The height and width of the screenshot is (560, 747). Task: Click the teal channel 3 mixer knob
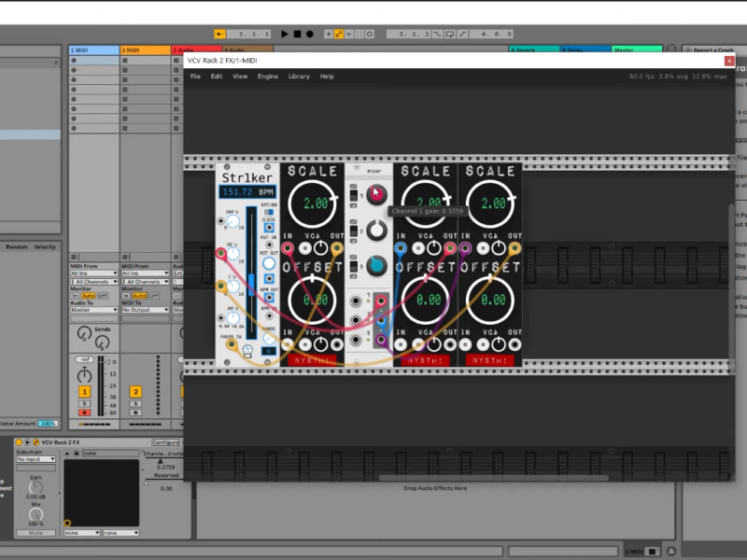[x=376, y=264]
